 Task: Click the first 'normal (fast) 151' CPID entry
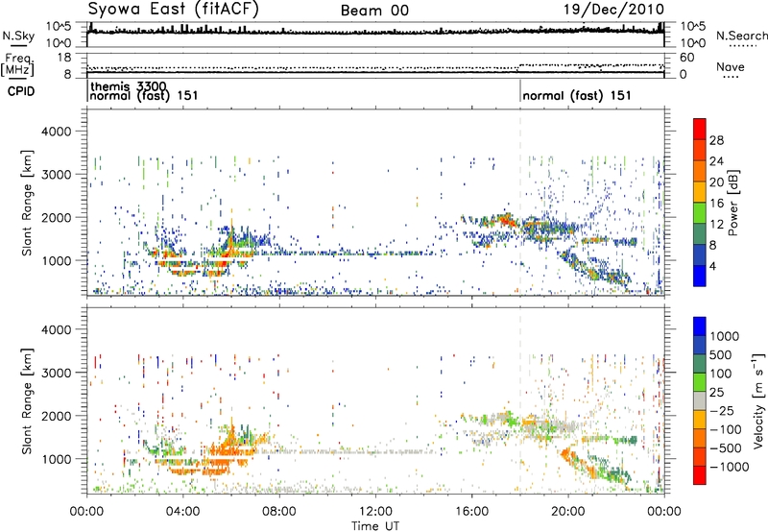(143, 95)
